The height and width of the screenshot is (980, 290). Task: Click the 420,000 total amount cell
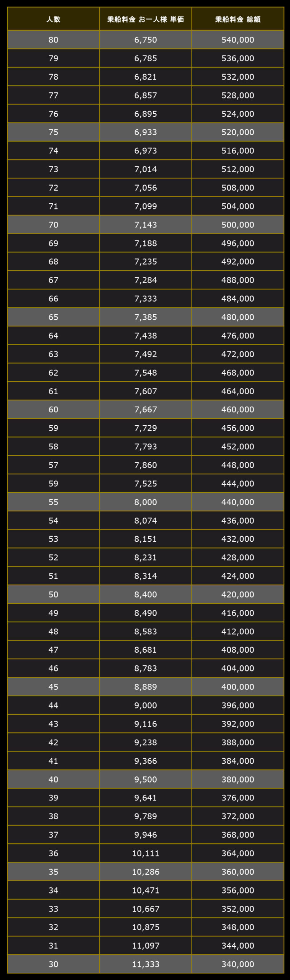click(238, 595)
